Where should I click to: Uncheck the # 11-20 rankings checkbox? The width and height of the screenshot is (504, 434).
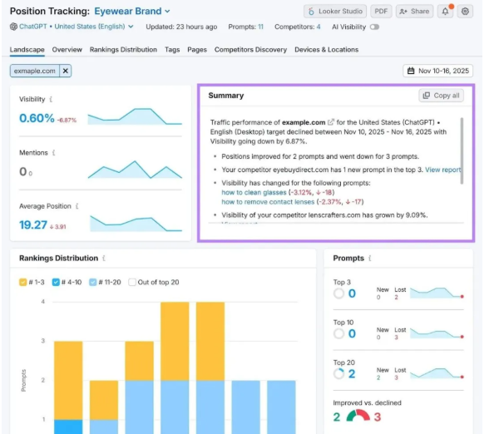(x=92, y=282)
